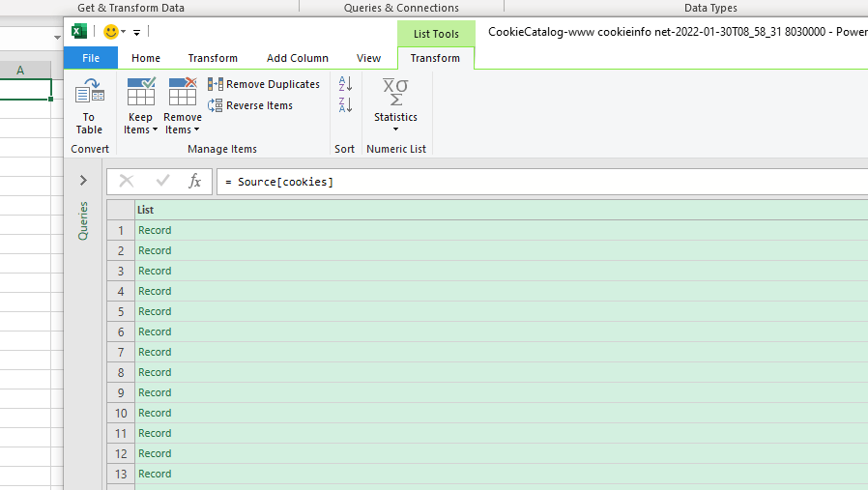Sort list descending Z to A
Image resolution: width=868 pixels, height=490 pixels.
[345, 104]
